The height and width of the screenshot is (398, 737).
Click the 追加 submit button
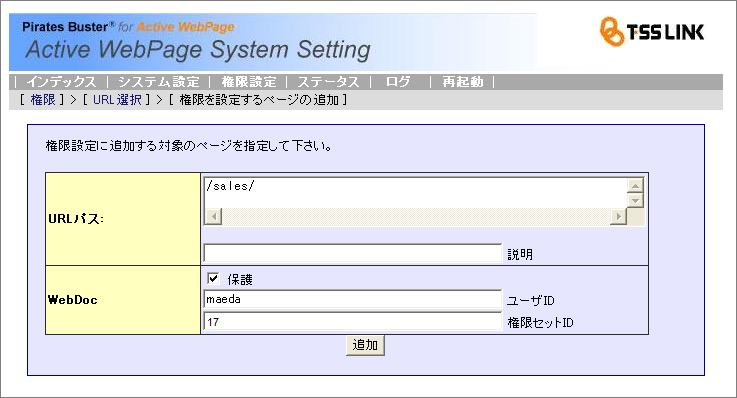(365, 345)
